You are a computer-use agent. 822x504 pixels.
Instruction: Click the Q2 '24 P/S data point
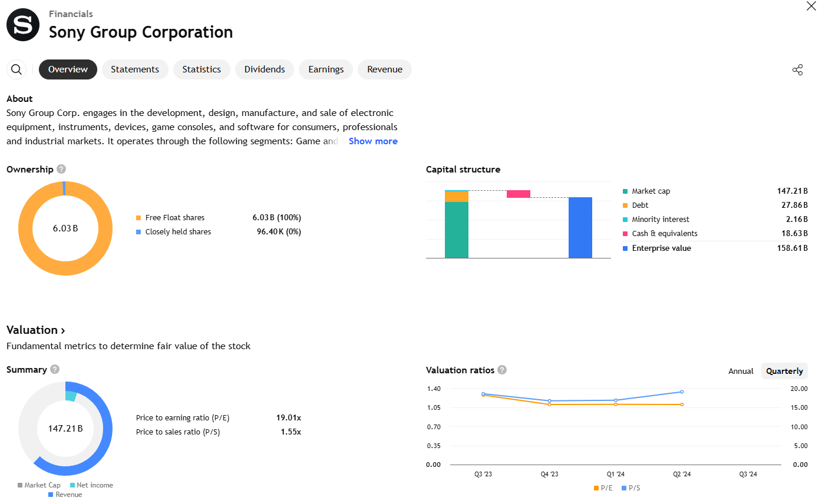click(x=682, y=392)
